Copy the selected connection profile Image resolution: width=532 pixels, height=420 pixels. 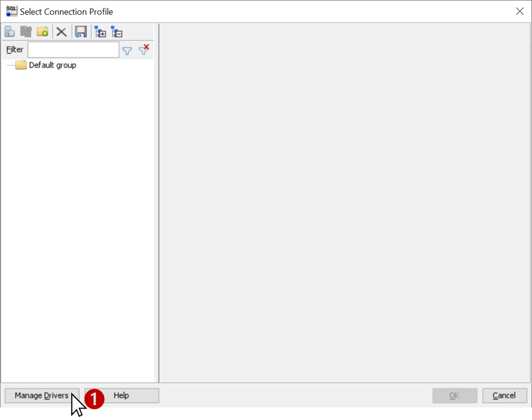click(26, 32)
